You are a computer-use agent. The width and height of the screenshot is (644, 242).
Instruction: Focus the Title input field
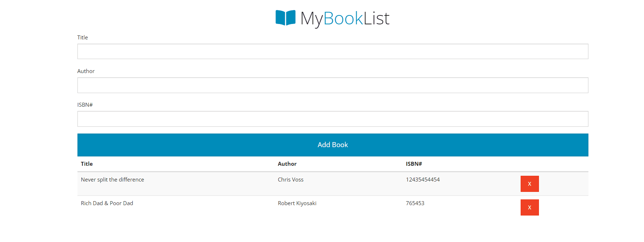(x=333, y=52)
